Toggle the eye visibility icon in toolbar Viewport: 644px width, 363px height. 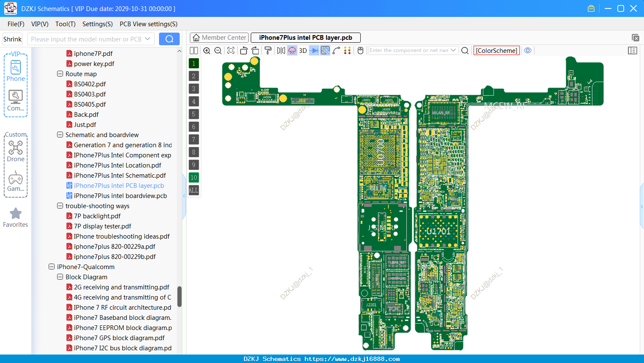coord(528,50)
